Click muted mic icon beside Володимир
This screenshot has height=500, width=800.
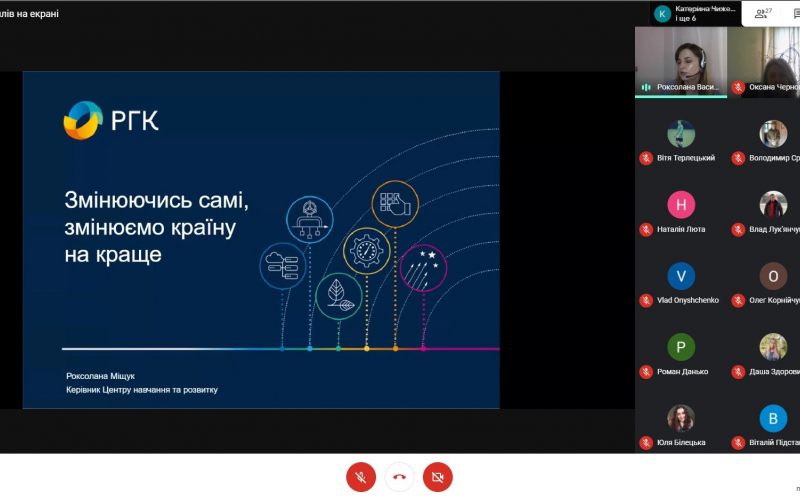[738, 158]
